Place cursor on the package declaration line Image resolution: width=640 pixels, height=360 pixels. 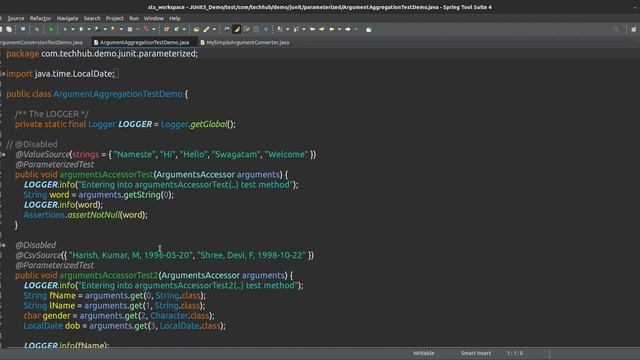pyautogui.click(x=102, y=54)
